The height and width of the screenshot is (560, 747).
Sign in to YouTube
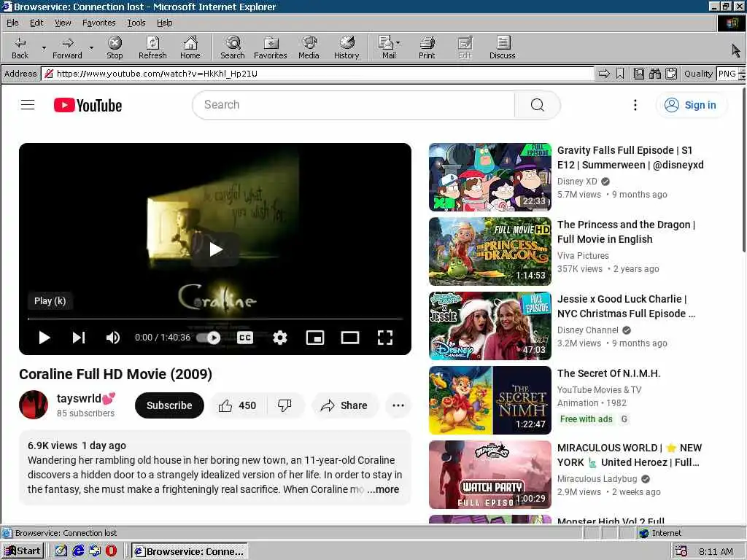pos(692,105)
